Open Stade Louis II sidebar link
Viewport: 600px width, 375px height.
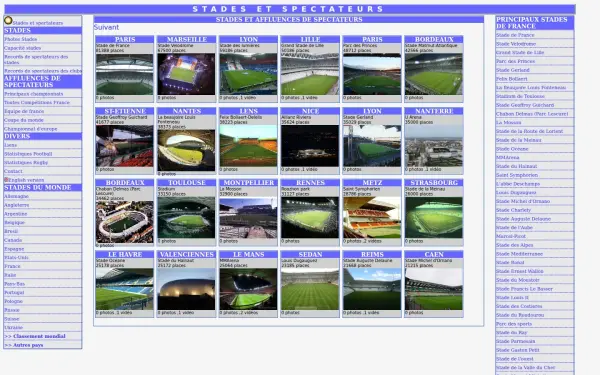512,297
